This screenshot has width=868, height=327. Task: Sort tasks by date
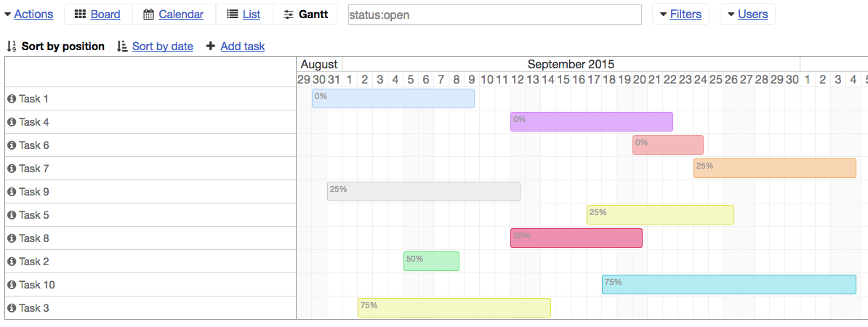162,47
